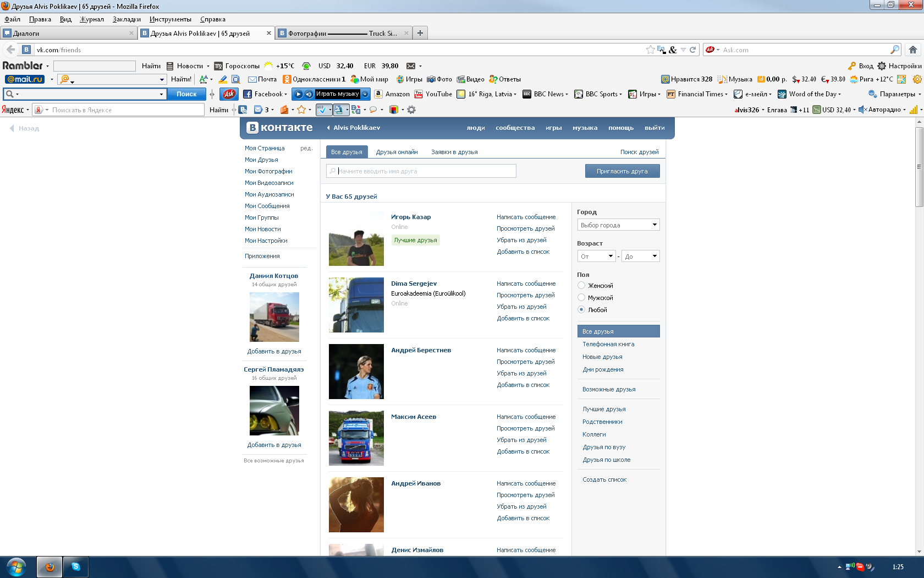Click the Ask toolbar red logo button
This screenshot has height=578, width=924.
coord(229,94)
